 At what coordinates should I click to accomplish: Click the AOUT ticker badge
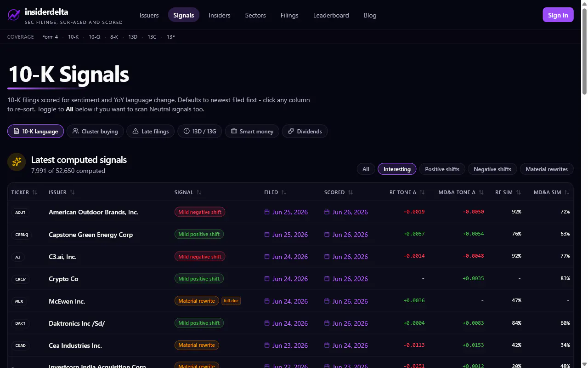(20, 212)
